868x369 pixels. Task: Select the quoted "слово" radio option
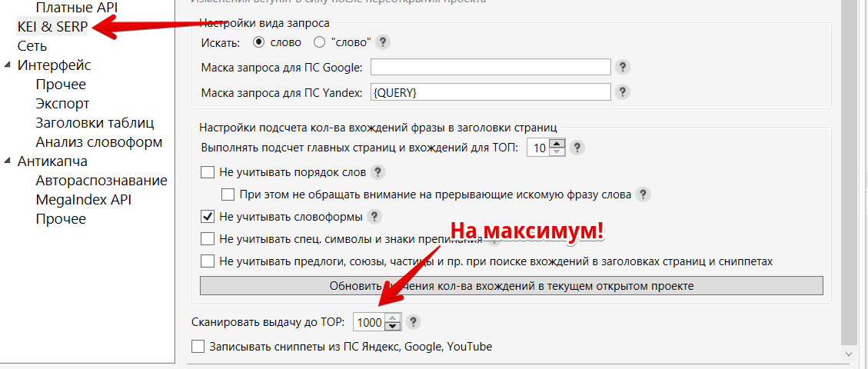(x=320, y=42)
